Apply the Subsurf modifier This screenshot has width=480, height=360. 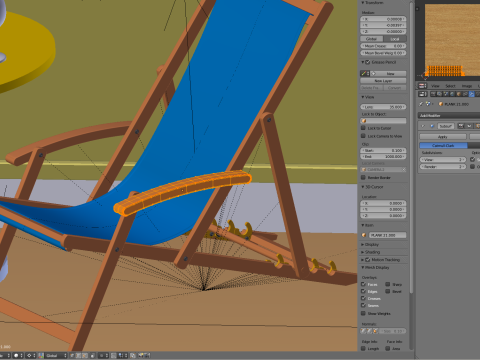click(x=443, y=137)
